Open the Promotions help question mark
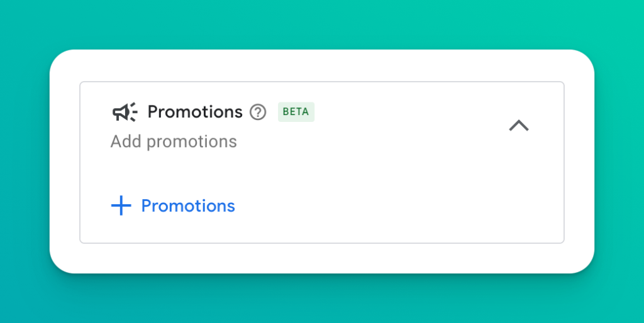The width and height of the screenshot is (644, 323). (258, 112)
